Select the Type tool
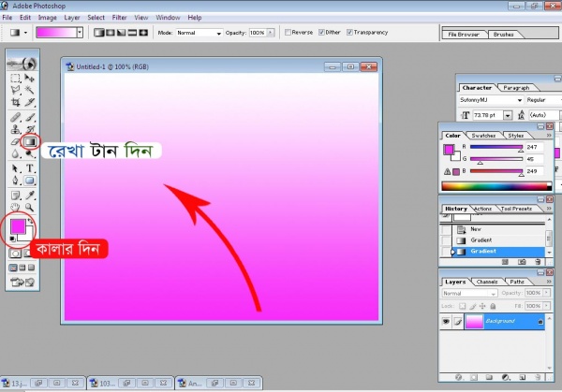The width and height of the screenshot is (562, 392). 30,168
